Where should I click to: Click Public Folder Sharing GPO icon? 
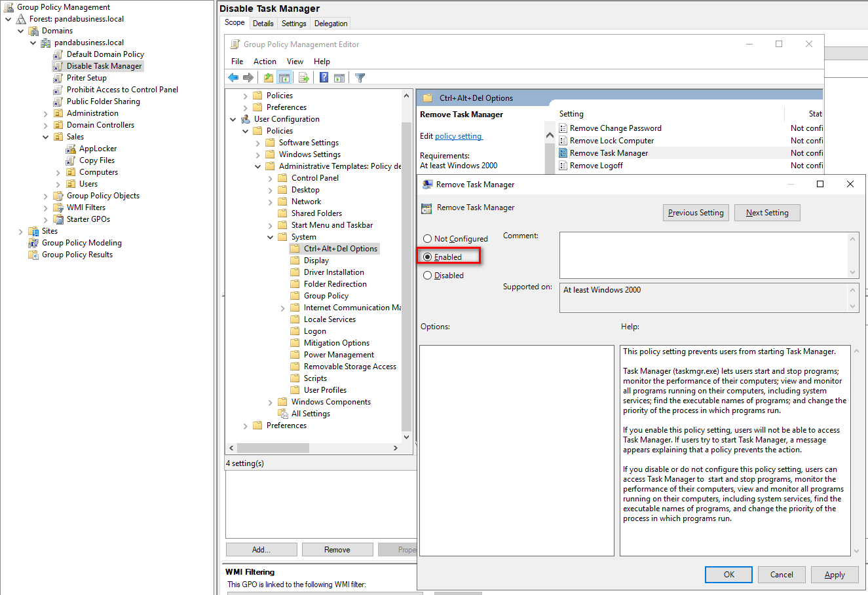click(58, 101)
